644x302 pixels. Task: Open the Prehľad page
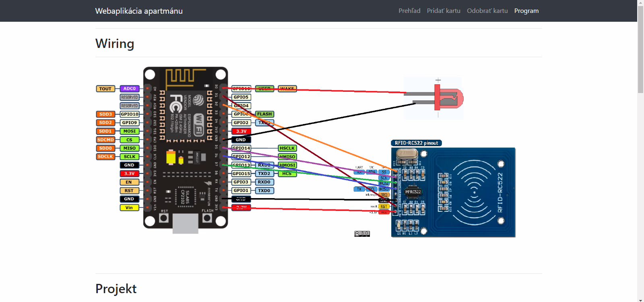(x=409, y=11)
